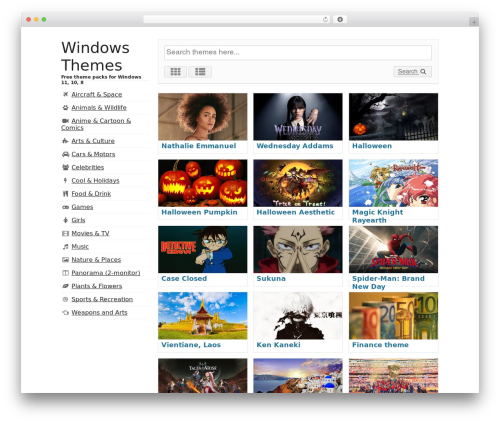Click the paw icon beside Animals & Wildlife
The image size is (500, 423).
pyautogui.click(x=65, y=108)
